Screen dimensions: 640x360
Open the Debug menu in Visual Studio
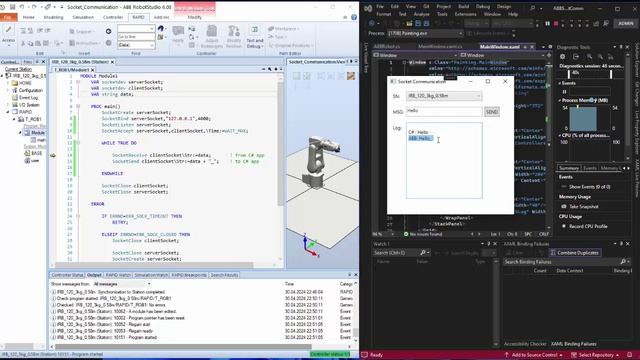[482, 7]
